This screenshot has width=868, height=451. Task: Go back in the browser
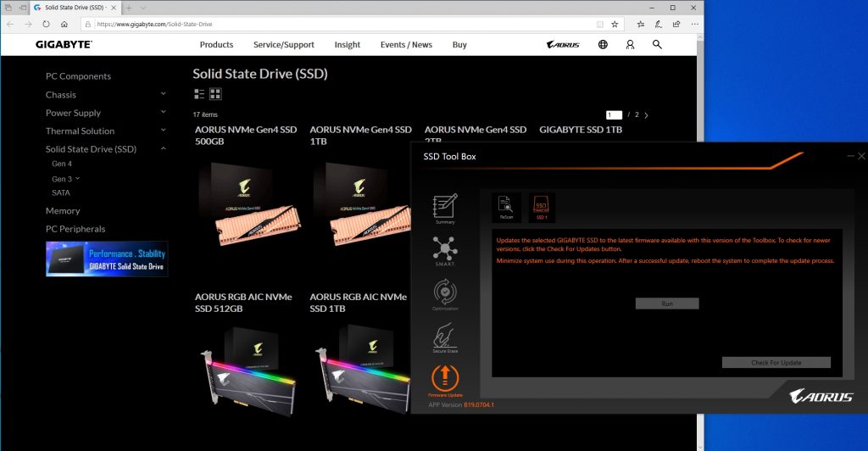(x=10, y=25)
